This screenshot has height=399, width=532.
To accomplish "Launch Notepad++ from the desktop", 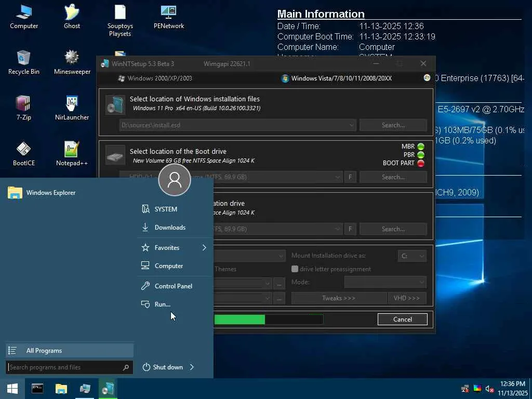I will (72, 154).
